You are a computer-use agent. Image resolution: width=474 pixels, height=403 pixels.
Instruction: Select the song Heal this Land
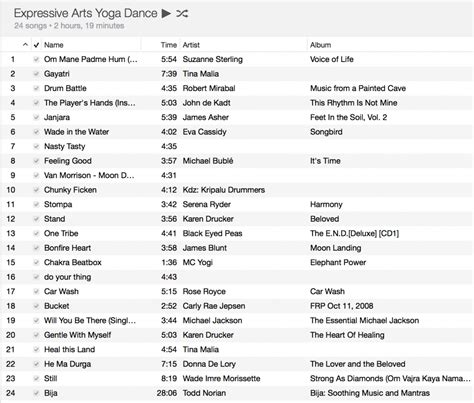coord(69,349)
